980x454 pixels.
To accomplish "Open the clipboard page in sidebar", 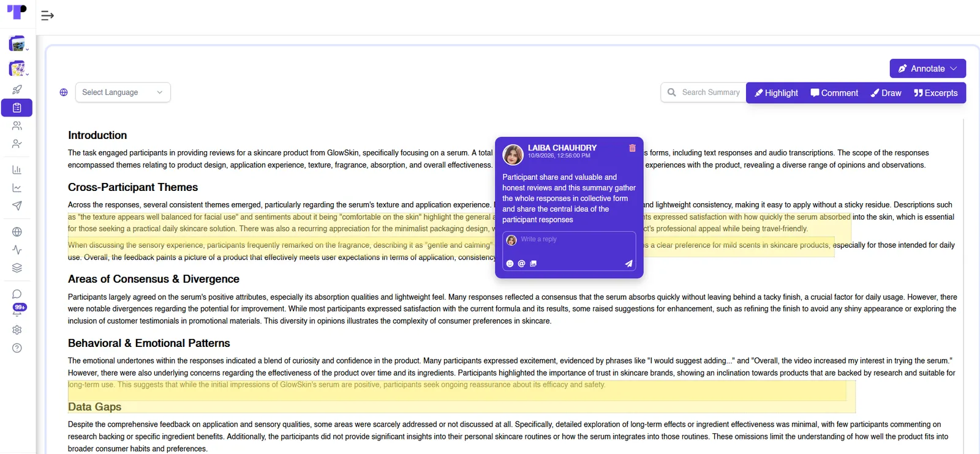I will [x=17, y=108].
